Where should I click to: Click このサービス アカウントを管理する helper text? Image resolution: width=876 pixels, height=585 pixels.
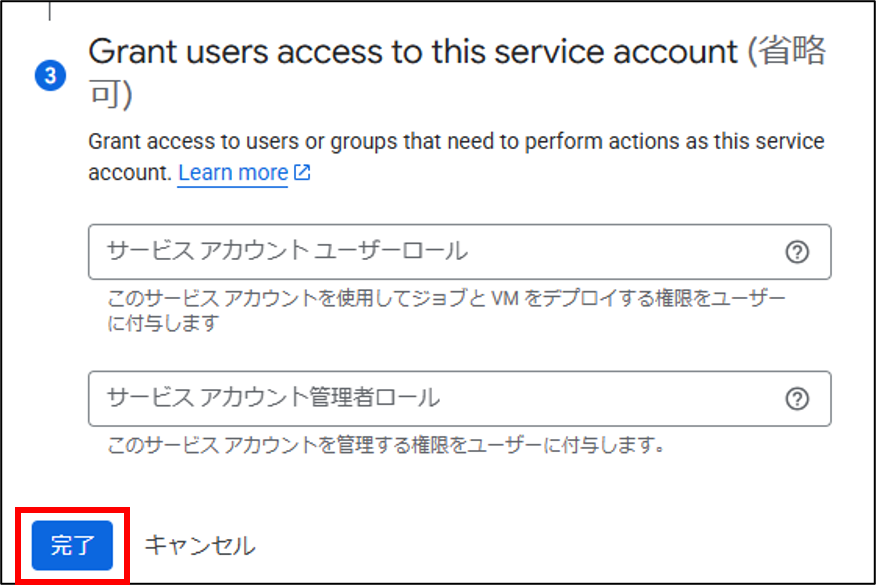click(386, 445)
